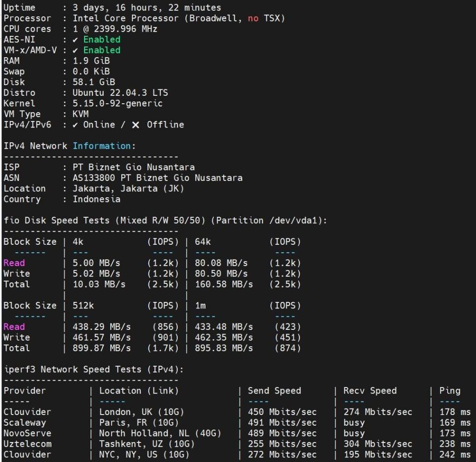Click the Send Speed column header
Screen dimensions: 476x462
coord(274,391)
